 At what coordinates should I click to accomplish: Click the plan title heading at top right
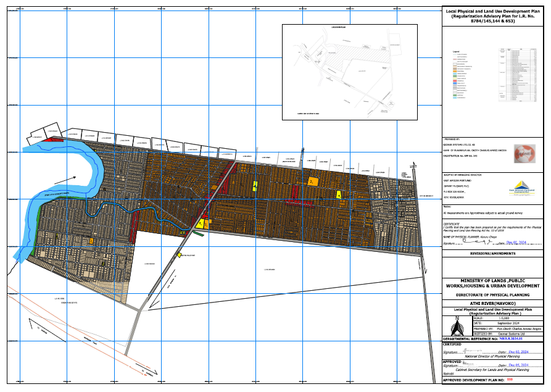pos(492,16)
